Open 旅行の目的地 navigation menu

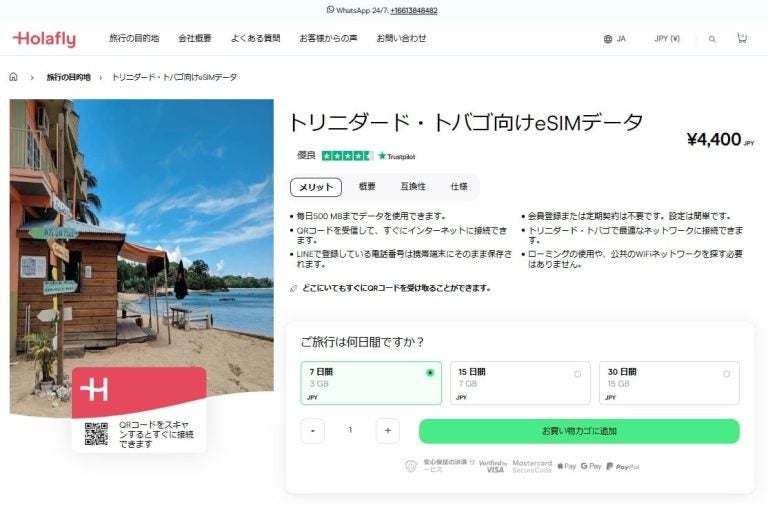[x=134, y=38]
